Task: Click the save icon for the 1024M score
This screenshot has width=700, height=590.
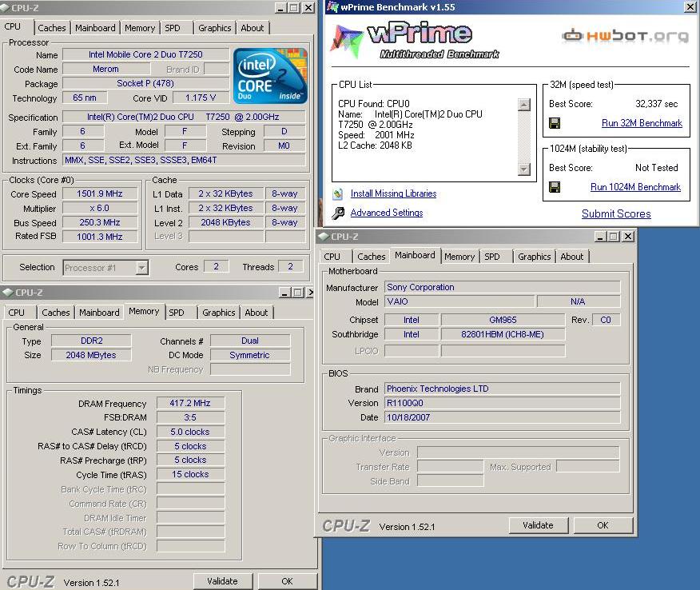Action: tap(555, 187)
